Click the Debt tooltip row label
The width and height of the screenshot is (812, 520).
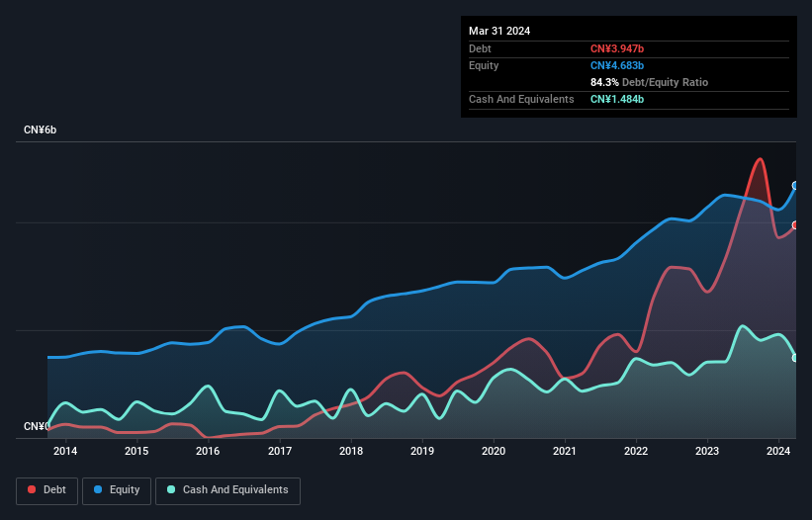point(480,48)
